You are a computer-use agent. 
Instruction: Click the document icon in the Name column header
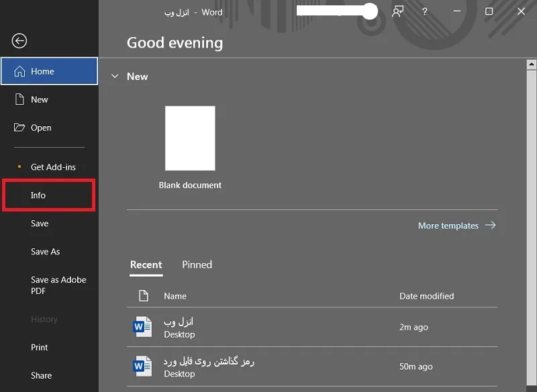pos(144,295)
